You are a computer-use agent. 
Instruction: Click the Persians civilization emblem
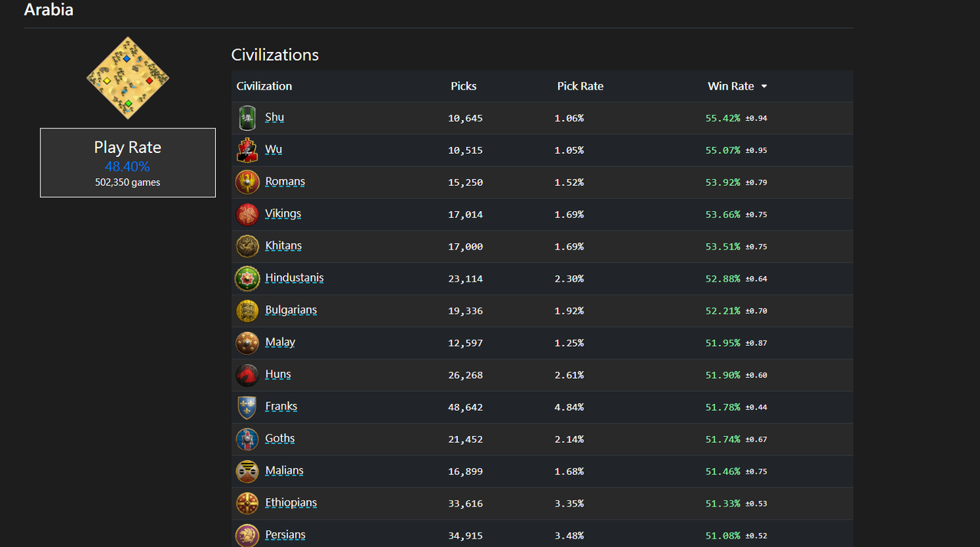(x=247, y=536)
